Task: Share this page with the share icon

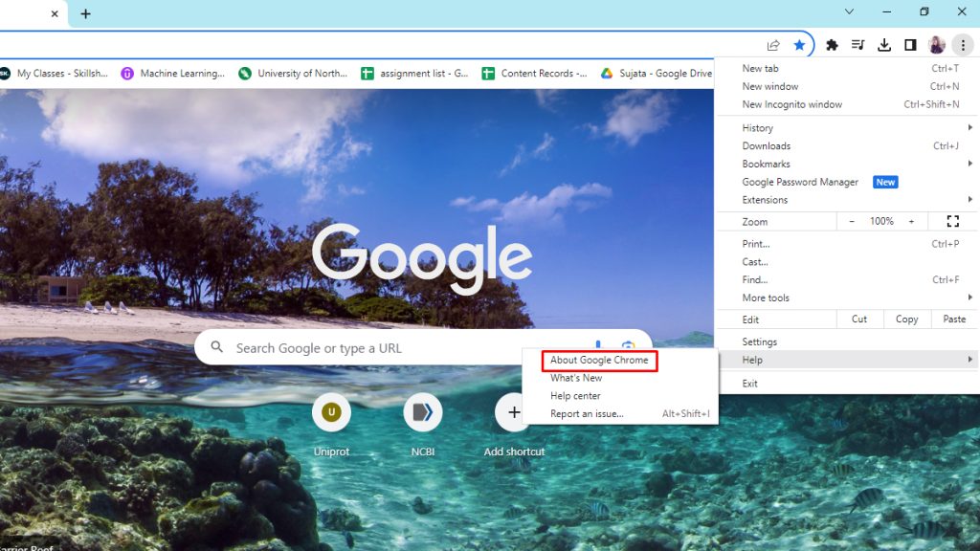Action: click(x=772, y=45)
